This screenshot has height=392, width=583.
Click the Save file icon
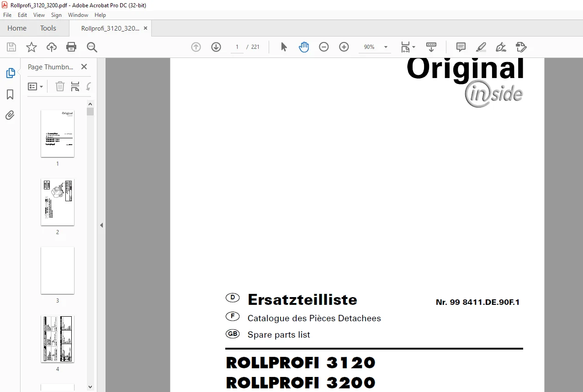tap(11, 47)
